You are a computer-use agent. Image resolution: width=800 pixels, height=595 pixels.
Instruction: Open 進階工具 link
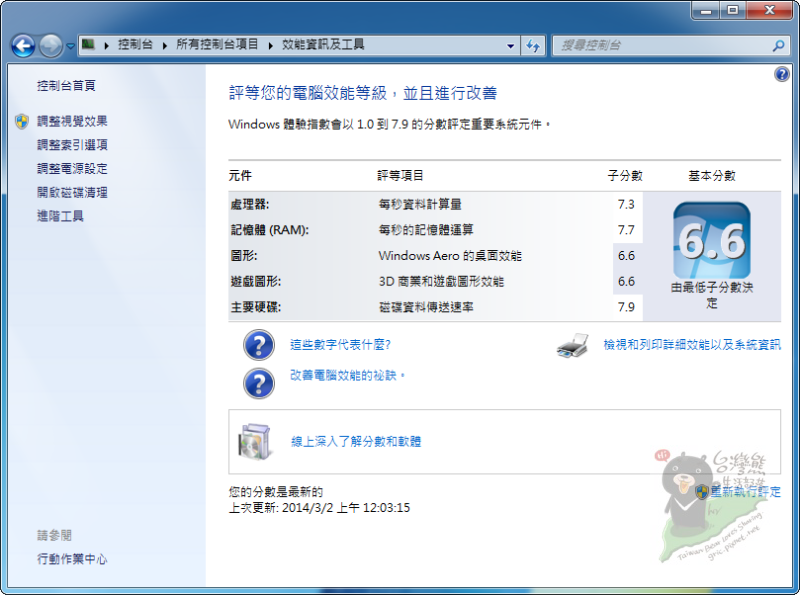(x=60, y=216)
